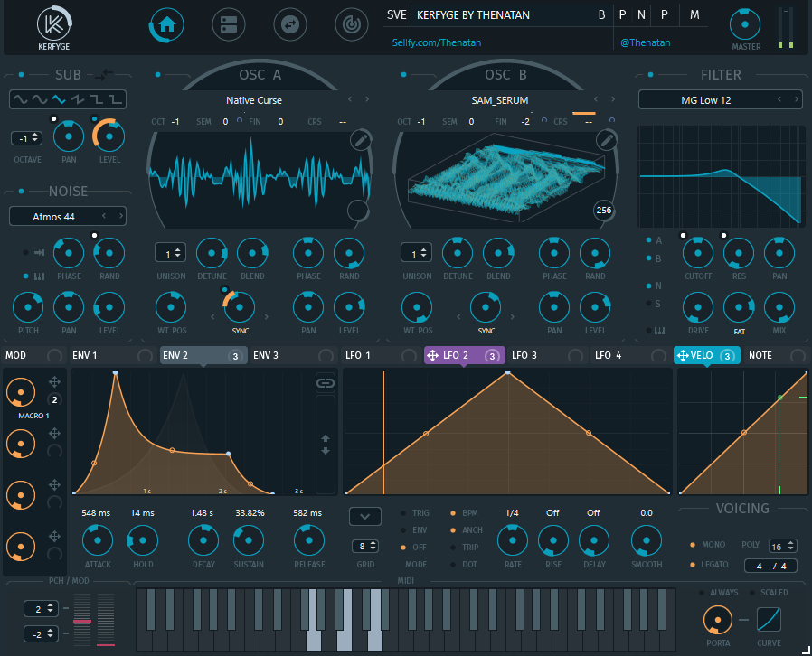Toggle the Noise keytrack piano icon

pos(40,276)
